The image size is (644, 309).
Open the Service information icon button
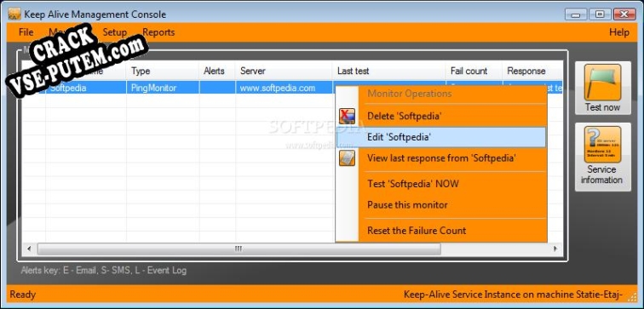[x=602, y=145]
